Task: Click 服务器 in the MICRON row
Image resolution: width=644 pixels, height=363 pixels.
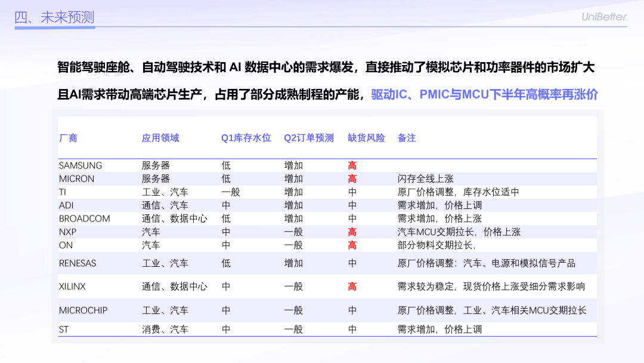Action: (156, 179)
